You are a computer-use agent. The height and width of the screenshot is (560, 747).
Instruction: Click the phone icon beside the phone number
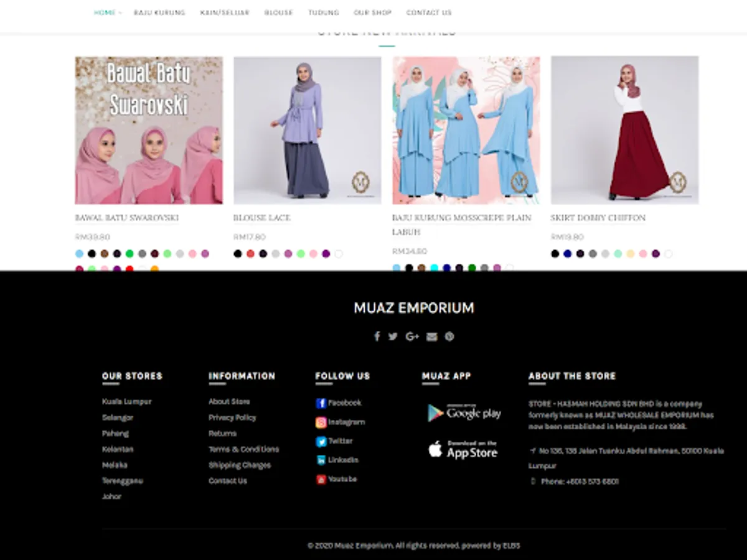point(533,481)
